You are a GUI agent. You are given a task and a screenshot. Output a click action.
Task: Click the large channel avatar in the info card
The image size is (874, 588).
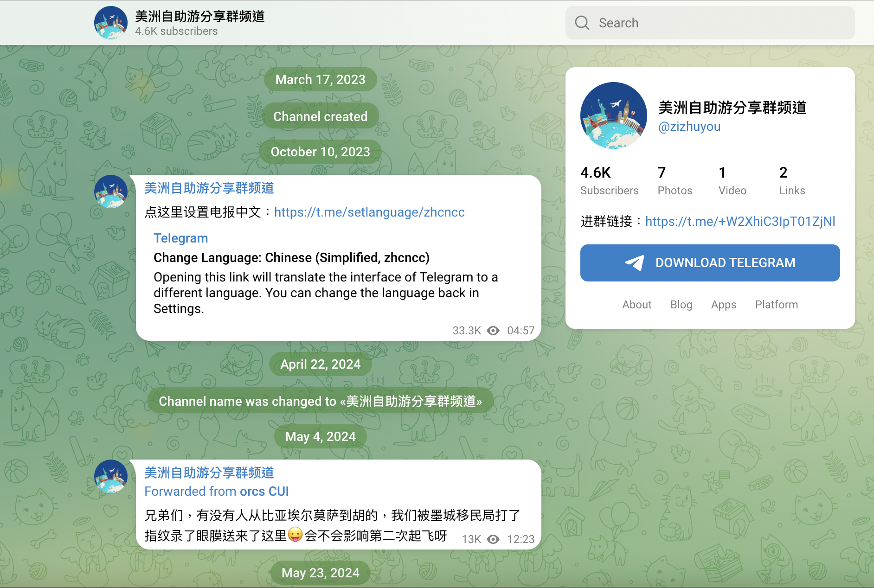click(613, 115)
